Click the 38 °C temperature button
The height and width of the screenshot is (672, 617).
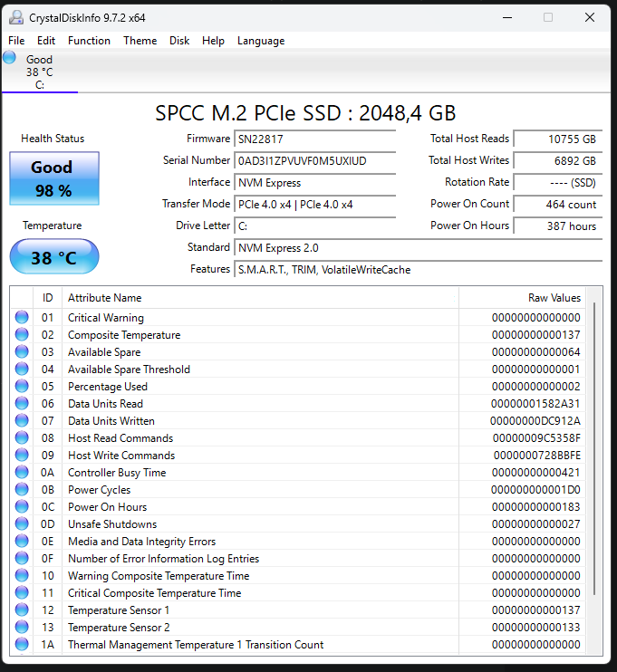click(53, 257)
